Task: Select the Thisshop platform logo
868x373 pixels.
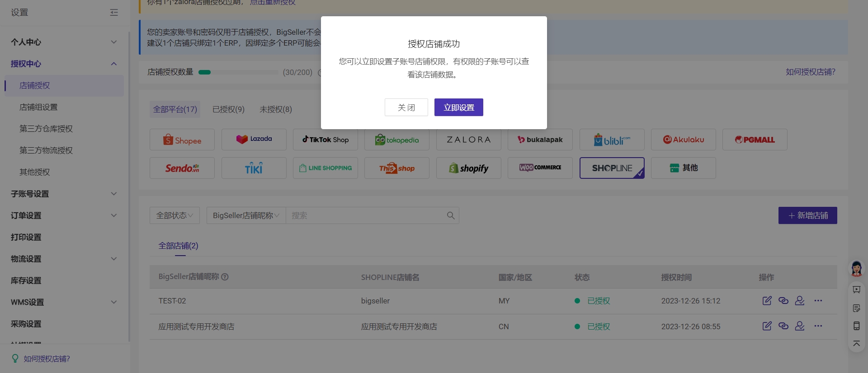Action: [397, 168]
